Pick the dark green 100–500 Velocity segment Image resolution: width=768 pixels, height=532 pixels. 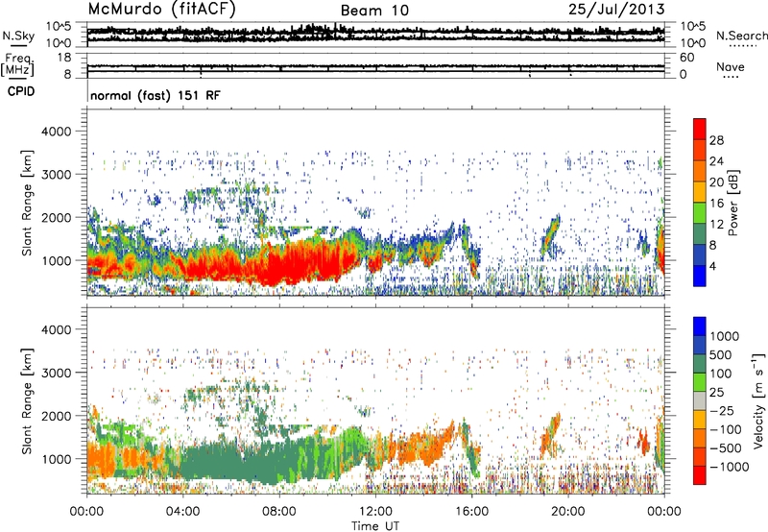pyautogui.click(x=700, y=364)
